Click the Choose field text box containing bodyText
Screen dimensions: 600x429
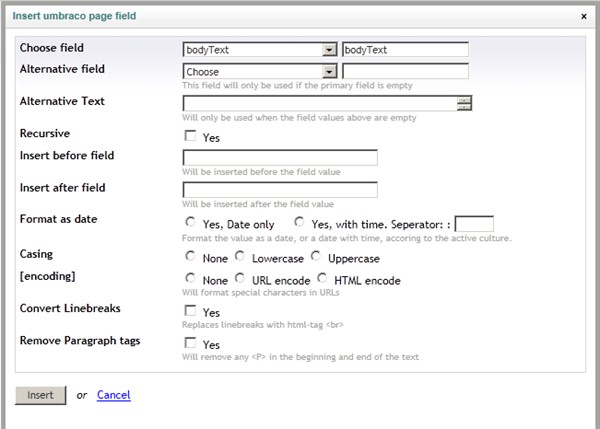(x=405, y=50)
